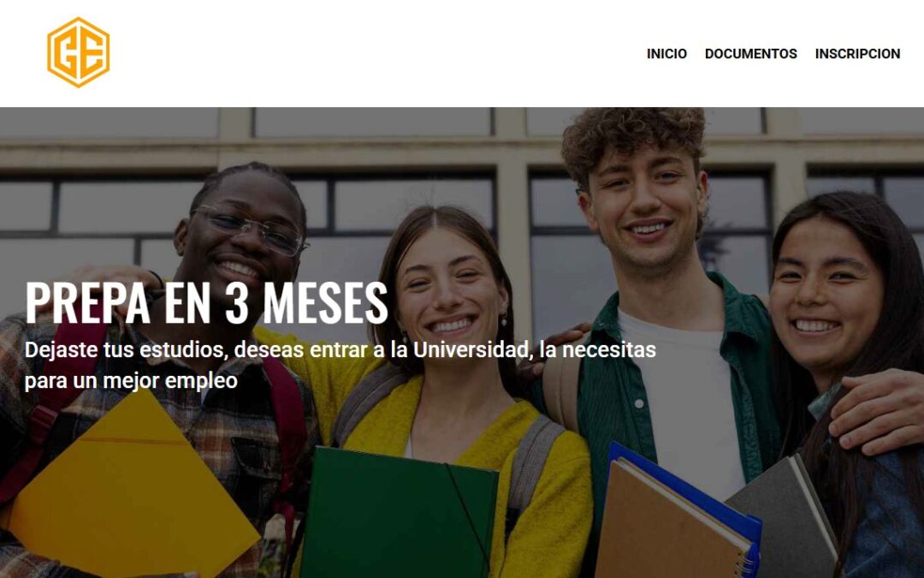Screen dimensions: 924x578
Task: Click the empty white header area beside logo
Action: (377, 53)
